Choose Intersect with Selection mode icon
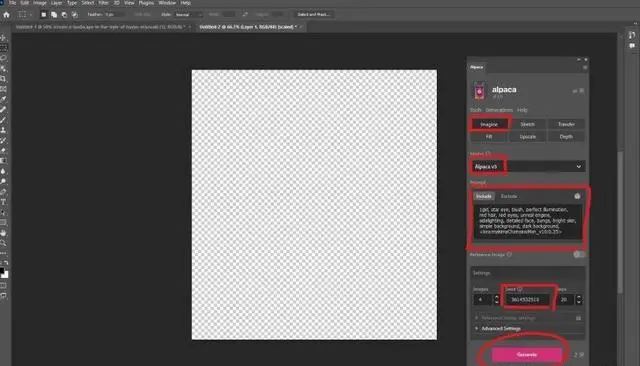The image size is (640, 366). pyautogui.click(x=75, y=15)
